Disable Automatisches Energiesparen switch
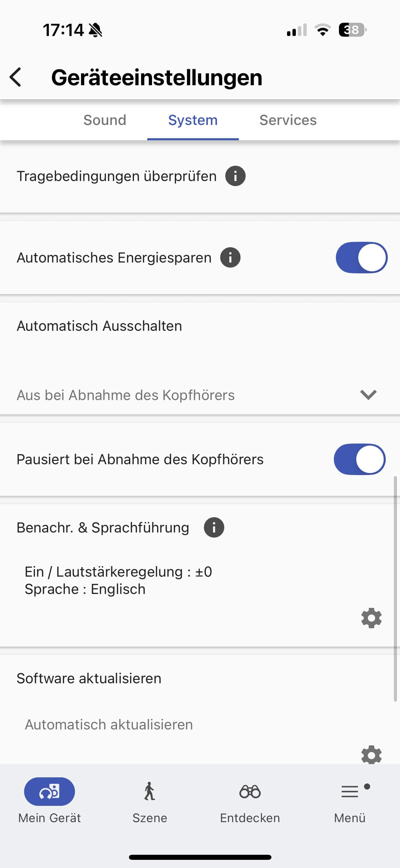 (x=361, y=257)
